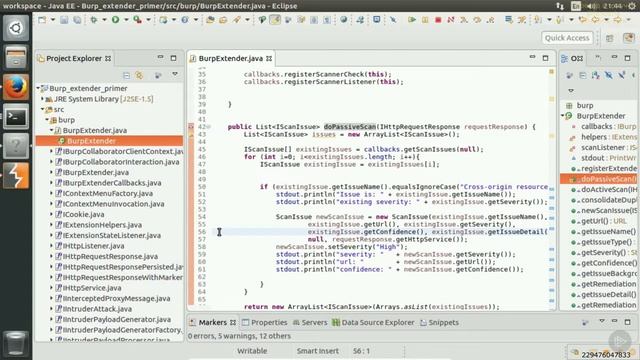Switch to the Snippets tab
This screenshot has height=360, width=640.
point(439,322)
